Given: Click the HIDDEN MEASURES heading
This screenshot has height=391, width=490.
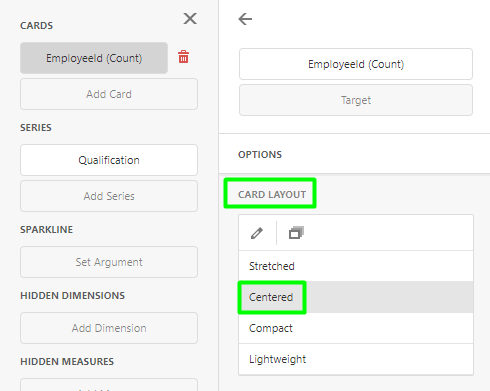Looking at the screenshot, I should (67, 362).
